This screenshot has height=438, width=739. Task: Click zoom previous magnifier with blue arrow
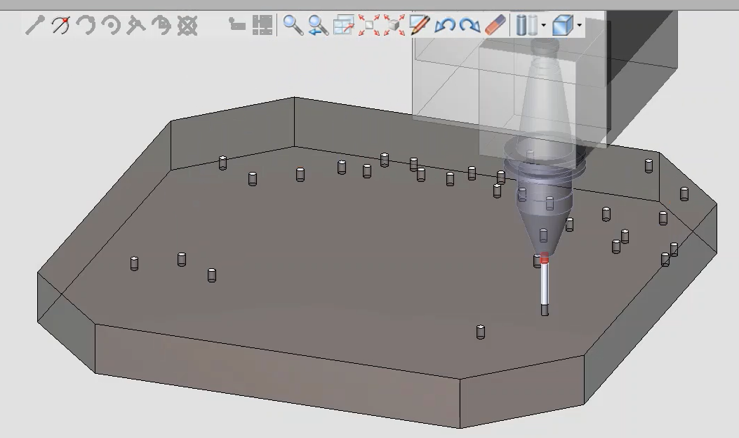click(318, 25)
